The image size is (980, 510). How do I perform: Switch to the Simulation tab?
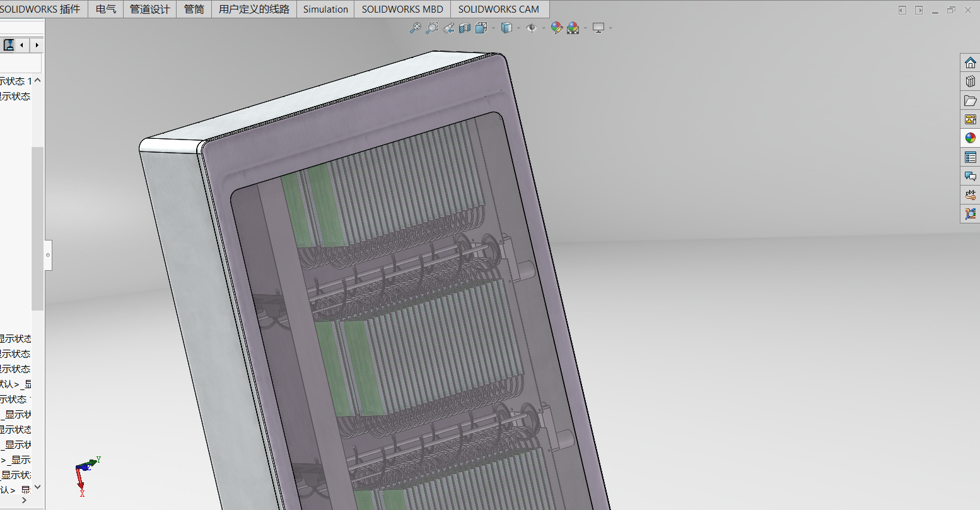click(325, 9)
